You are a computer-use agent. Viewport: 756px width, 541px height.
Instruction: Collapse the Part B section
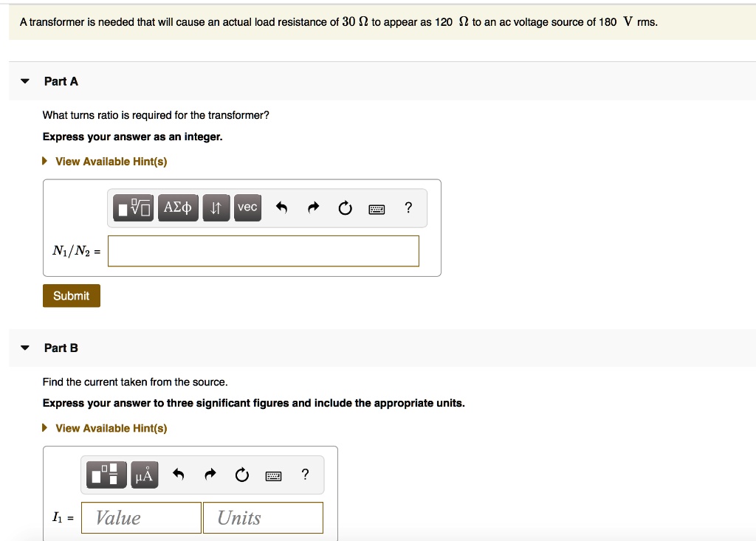24,348
